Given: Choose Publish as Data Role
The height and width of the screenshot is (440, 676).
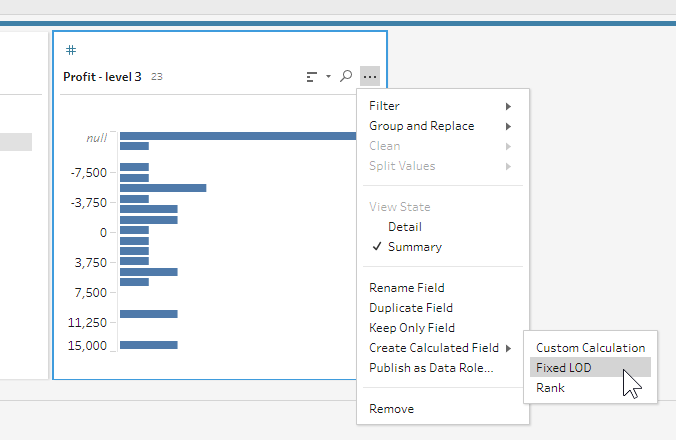Looking at the screenshot, I should 430,368.
